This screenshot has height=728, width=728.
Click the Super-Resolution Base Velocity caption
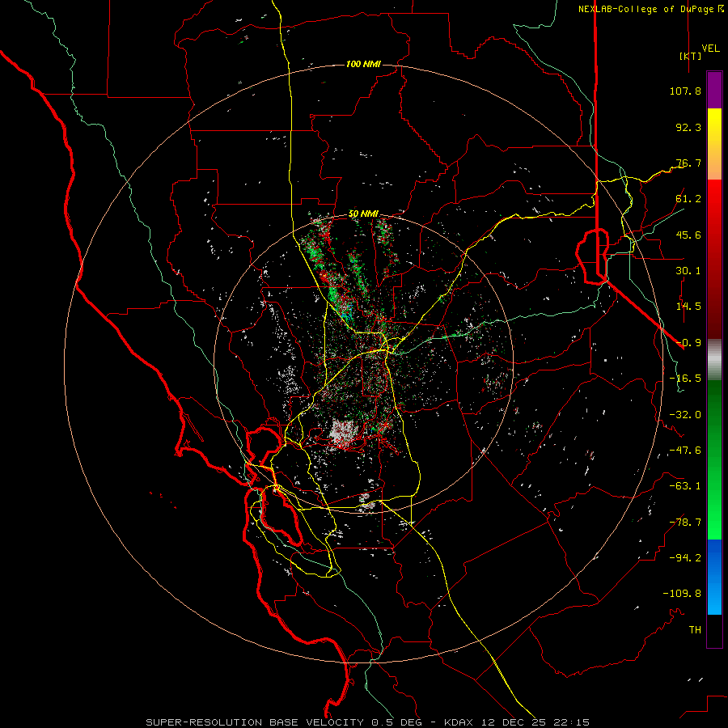pos(368,722)
